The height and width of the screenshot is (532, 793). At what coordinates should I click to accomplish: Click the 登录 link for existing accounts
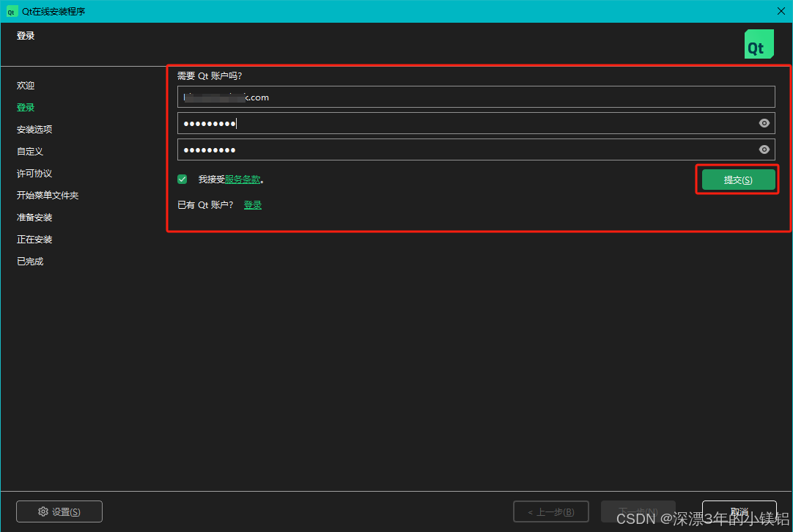(253, 204)
